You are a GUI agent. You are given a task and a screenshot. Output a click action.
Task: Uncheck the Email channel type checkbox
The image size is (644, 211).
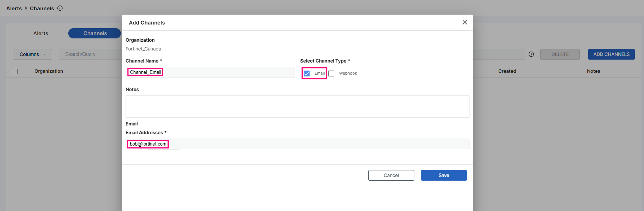(307, 74)
